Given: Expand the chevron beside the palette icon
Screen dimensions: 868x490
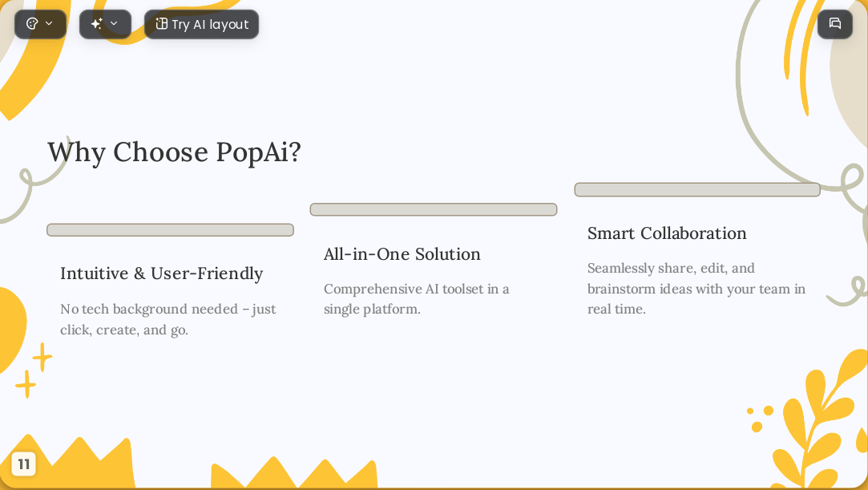Looking at the screenshot, I should point(49,24).
